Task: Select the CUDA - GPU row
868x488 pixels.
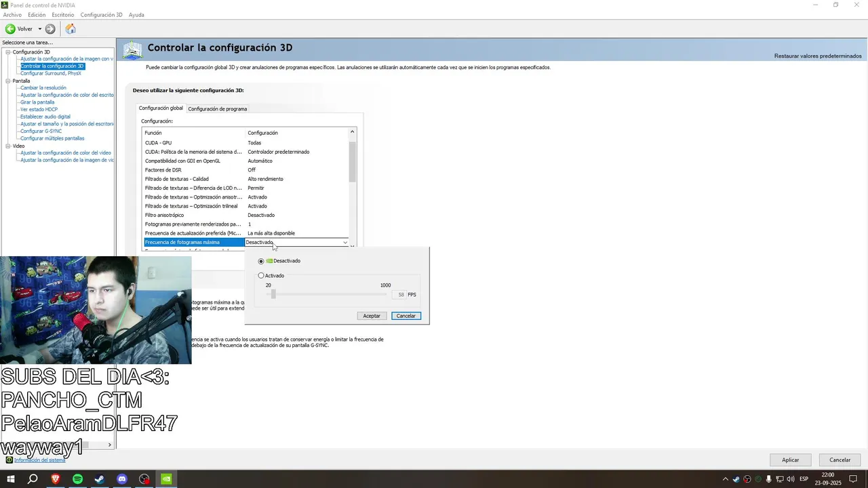Action: point(245,143)
